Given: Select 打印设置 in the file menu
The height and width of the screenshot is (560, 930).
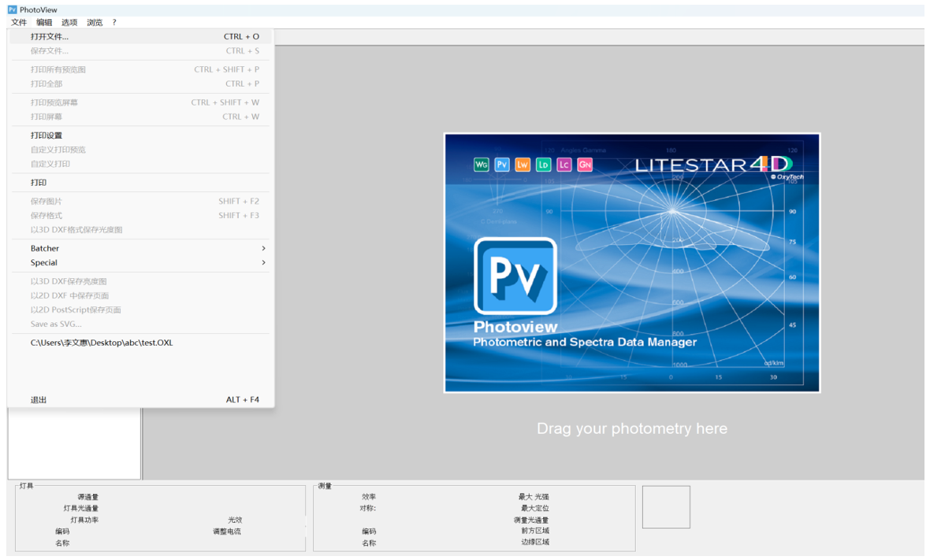Looking at the screenshot, I should (46, 135).
